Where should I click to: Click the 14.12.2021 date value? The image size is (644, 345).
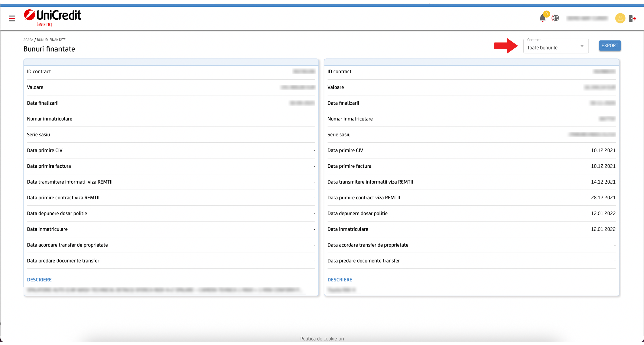pos(603,182)
